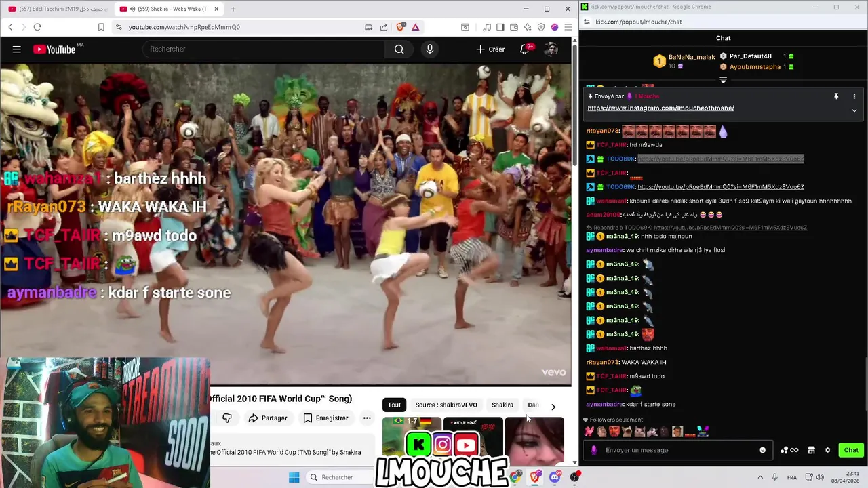Open Brave Shields lion icon
Image resolution: width=868 pixels, height=488 pixels.
400,27
